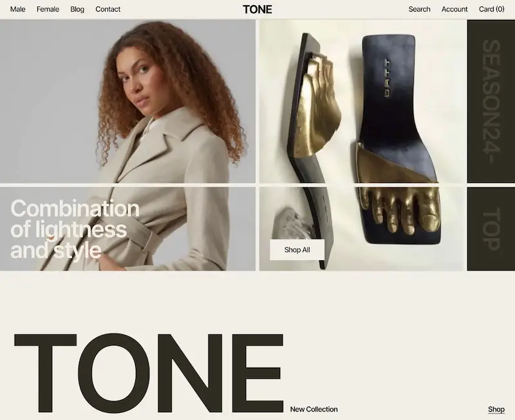This screenshot has width=515, height=420.
Task: Click the underlined Shop link
Action: click(x=496, y=410)
